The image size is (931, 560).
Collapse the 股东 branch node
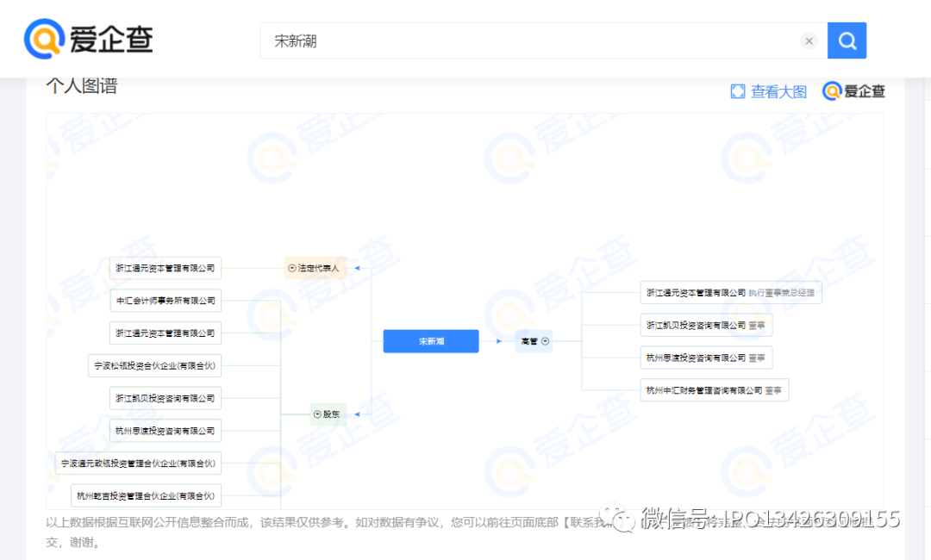pos(317,414)
